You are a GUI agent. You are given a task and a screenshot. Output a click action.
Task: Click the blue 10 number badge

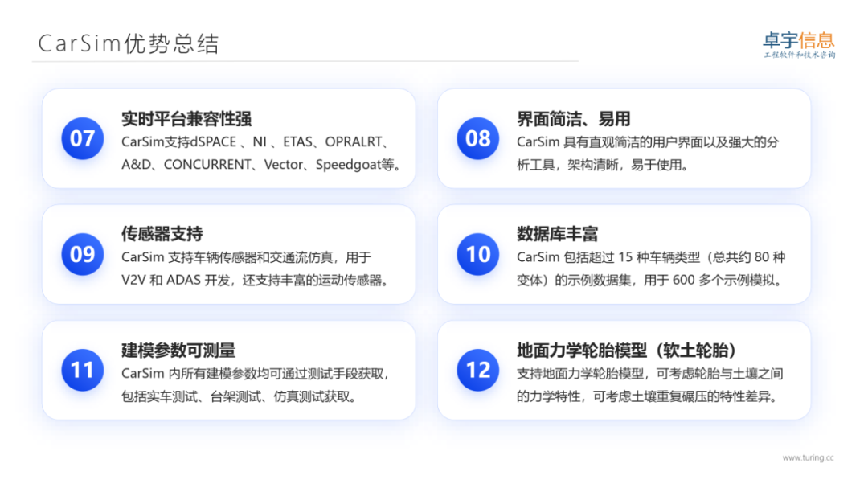point(477,254)
